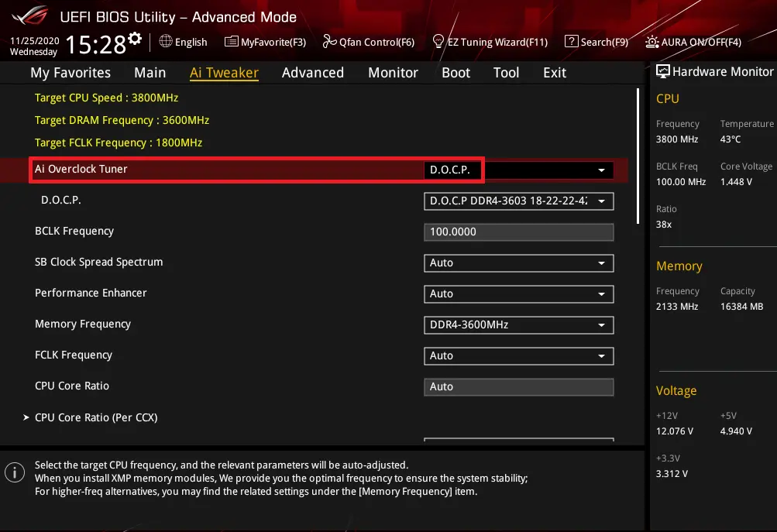
Task: Open the D.O.C.P. profile dropdown
Action: [x=519, y=201]
